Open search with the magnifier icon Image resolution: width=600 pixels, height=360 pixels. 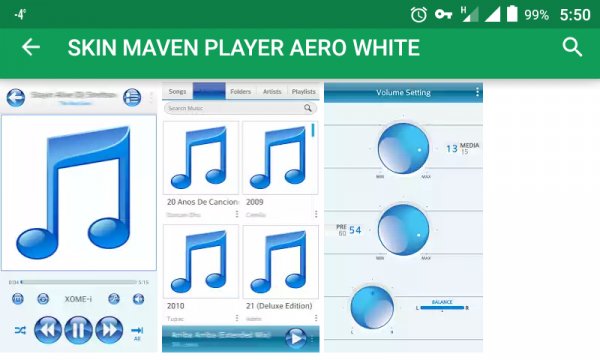(572, 47)
